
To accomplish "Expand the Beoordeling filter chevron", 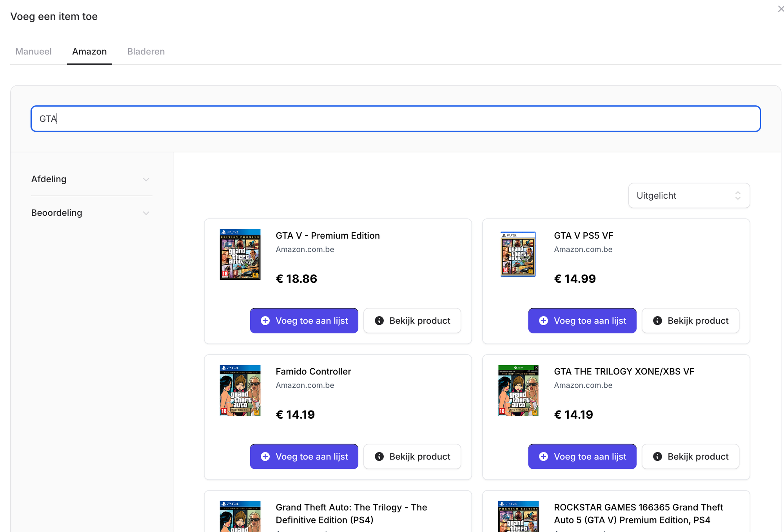I will click(x=146, y=213).
